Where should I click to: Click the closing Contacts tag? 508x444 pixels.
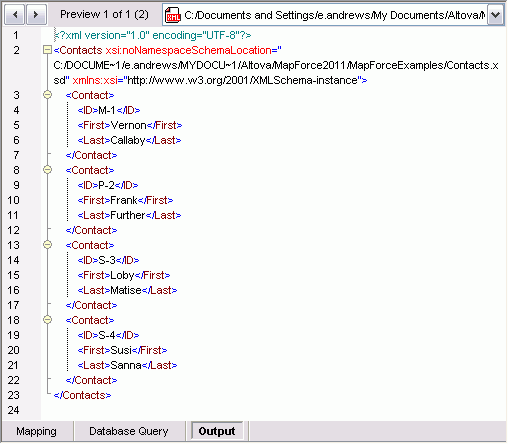click(82, 395)
